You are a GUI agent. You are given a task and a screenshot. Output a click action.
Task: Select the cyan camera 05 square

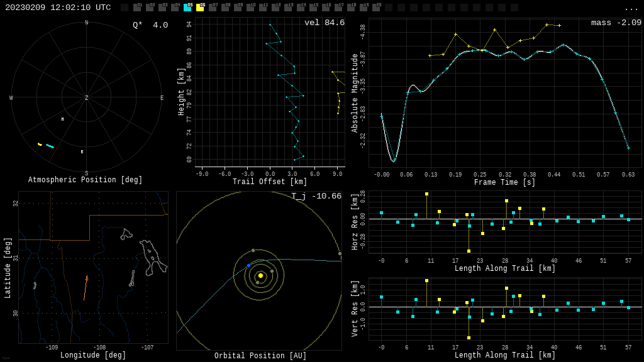point(187,8)
